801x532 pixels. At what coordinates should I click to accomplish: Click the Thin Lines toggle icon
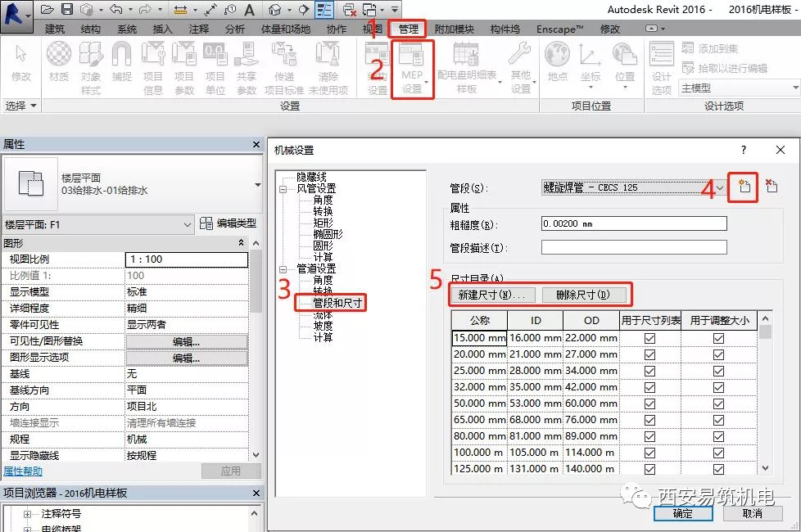coord(324,9)
